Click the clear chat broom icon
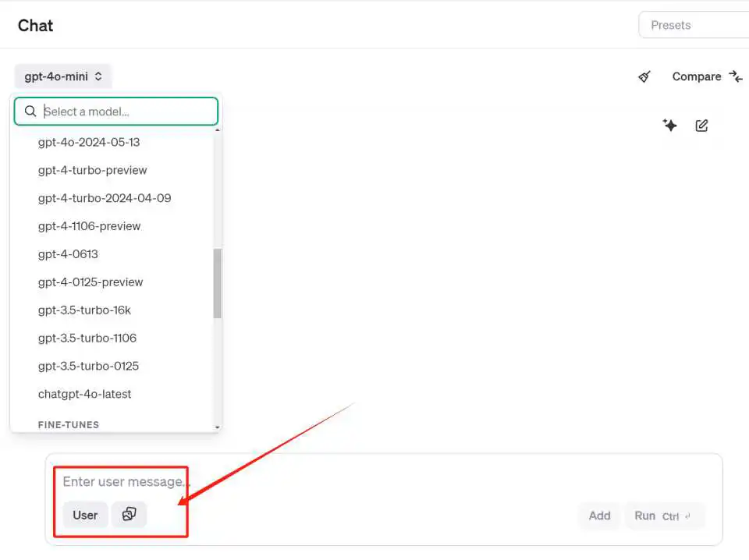This screenshot has height=560, width=749. (x=644, y=76)
